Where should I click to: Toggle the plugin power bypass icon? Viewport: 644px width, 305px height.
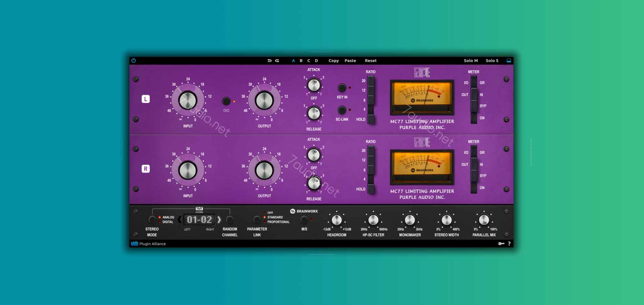[x=134, y=61]
